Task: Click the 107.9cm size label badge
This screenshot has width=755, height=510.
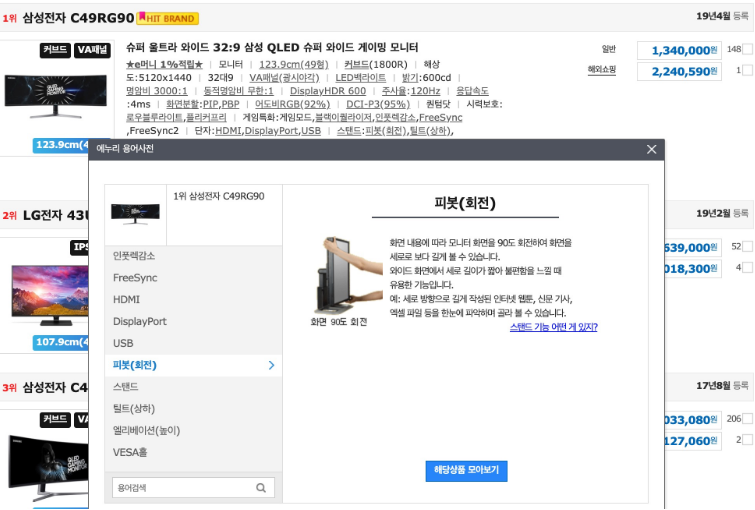Action: click(61, 342)
